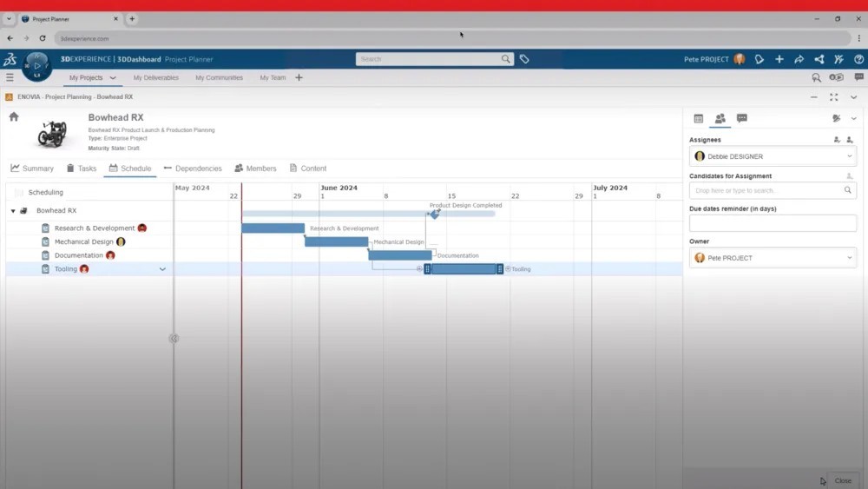Open the calendar properties tab in side panel

[x=698, y=118]
